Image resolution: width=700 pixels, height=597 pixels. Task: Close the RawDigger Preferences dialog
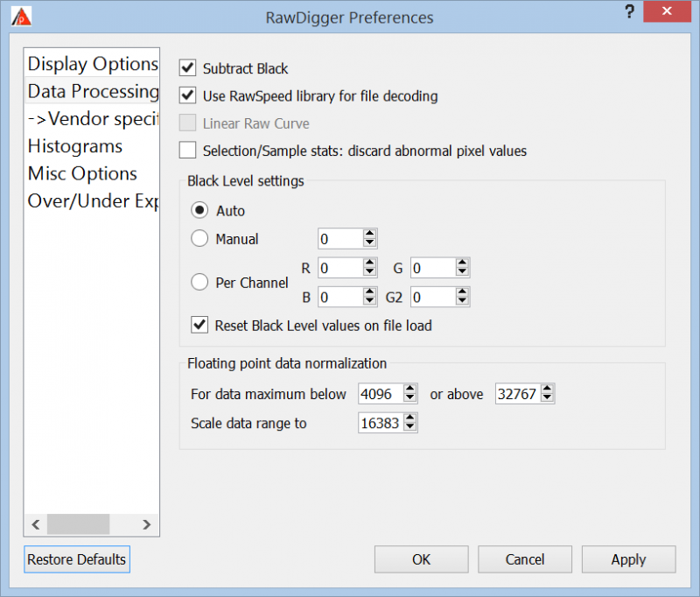point(667,11)
